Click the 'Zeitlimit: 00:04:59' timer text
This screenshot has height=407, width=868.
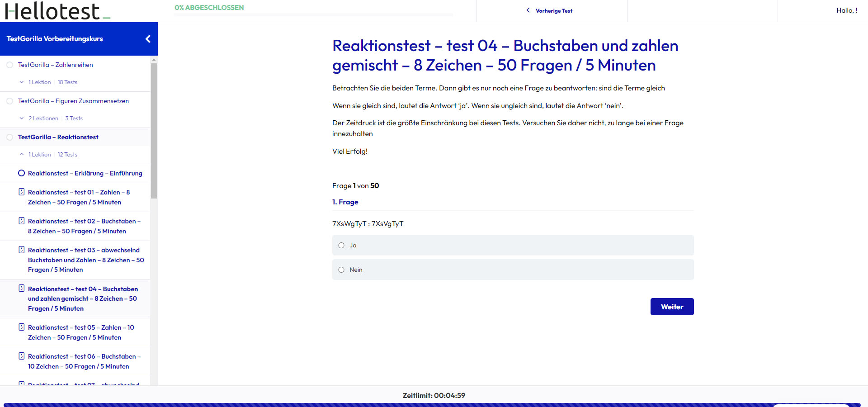(434, 396)
